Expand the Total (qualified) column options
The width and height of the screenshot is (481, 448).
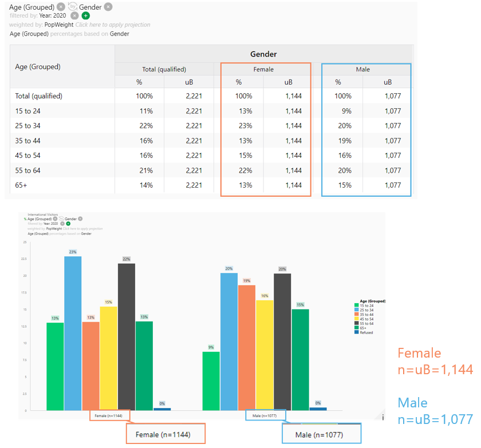pyautogui.click(x=164, y=68)
